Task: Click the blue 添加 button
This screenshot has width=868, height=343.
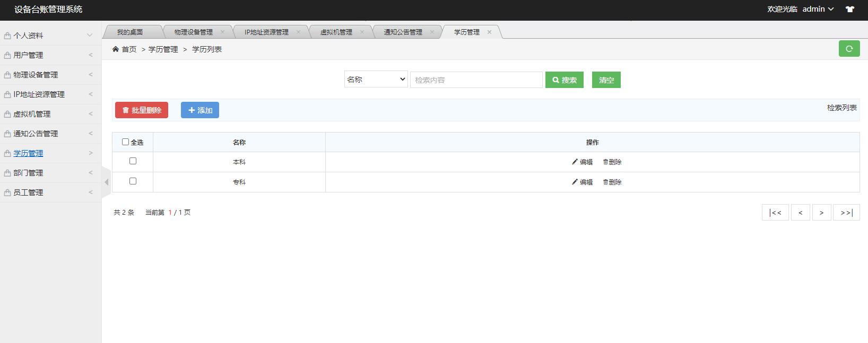Action: (x=200, y=110)
